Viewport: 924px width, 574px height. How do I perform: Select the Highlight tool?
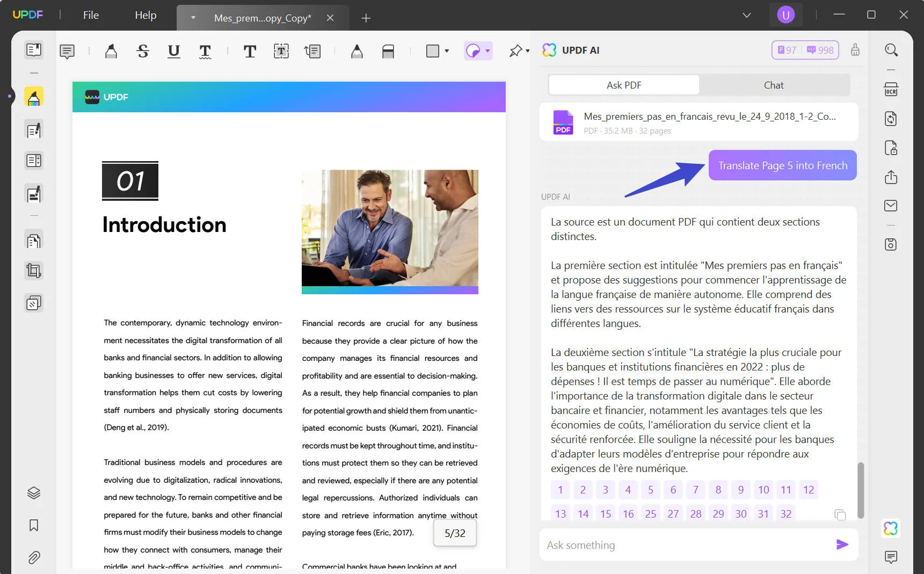[111, 51]
